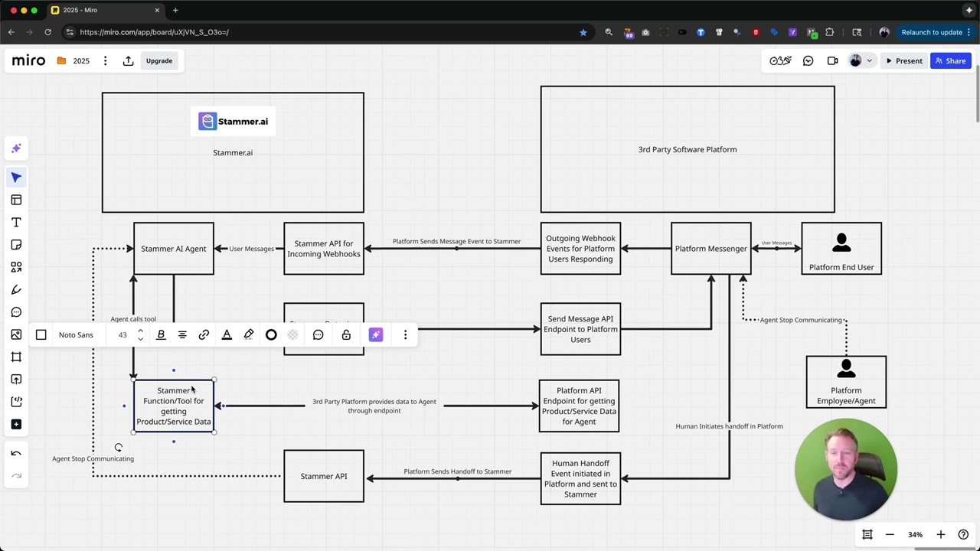Toggle bold text formatting

click(x=161, y=334)
